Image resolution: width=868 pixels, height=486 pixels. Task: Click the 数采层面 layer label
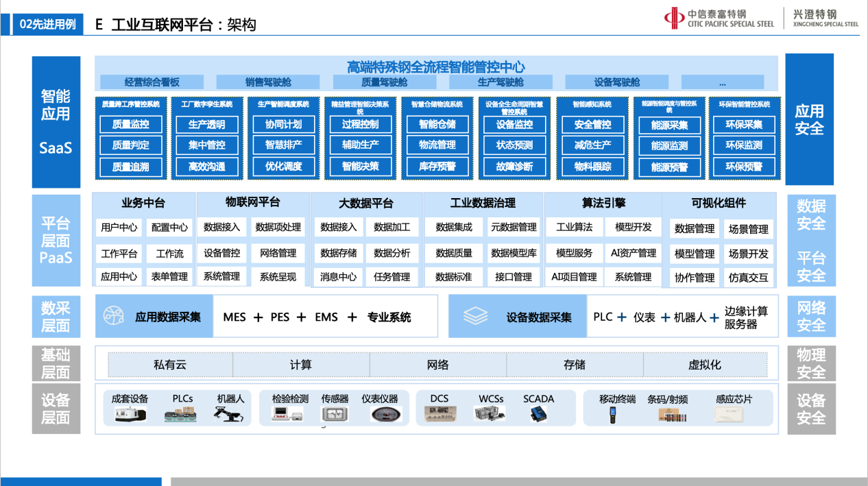tap(56, 316)
